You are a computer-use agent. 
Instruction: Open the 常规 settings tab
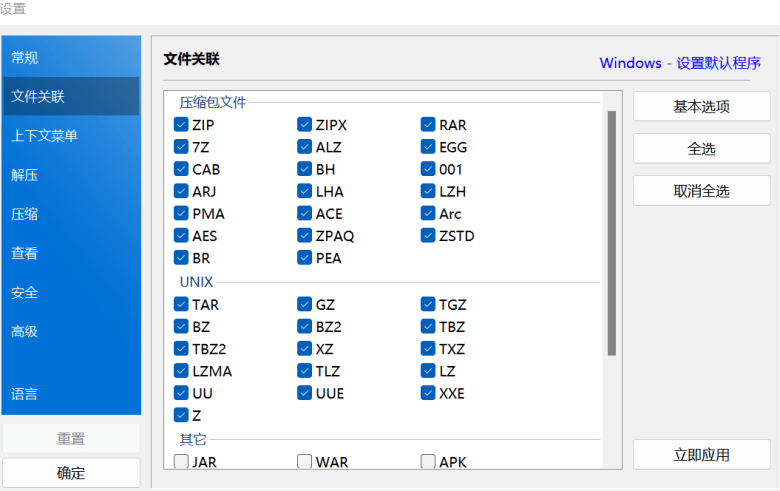pyautogui.click(x=71, y=58)
